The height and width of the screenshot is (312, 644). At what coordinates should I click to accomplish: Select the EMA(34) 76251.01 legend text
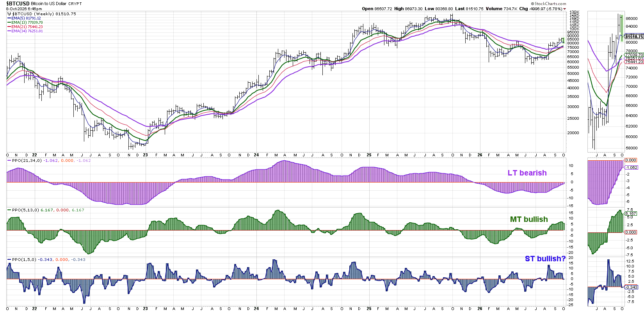(x=27, y=31)
